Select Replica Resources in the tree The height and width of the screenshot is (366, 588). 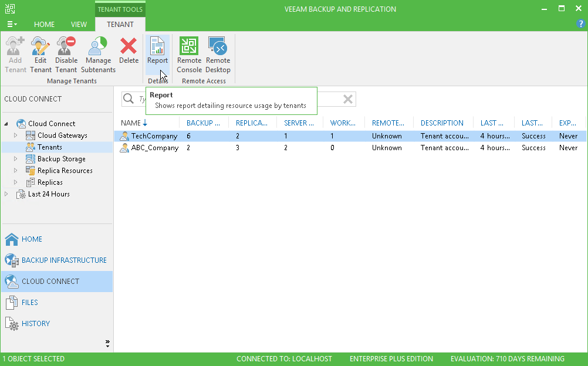65,171
